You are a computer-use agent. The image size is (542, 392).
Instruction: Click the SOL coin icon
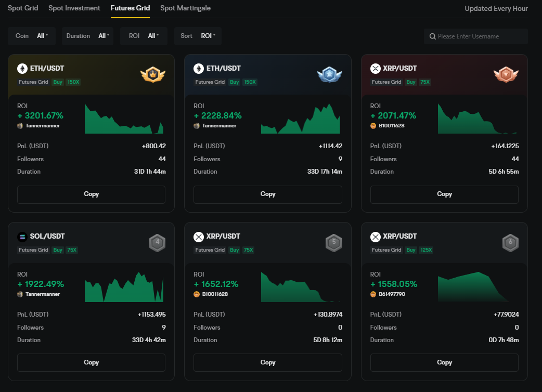click(x=22, y=237)
